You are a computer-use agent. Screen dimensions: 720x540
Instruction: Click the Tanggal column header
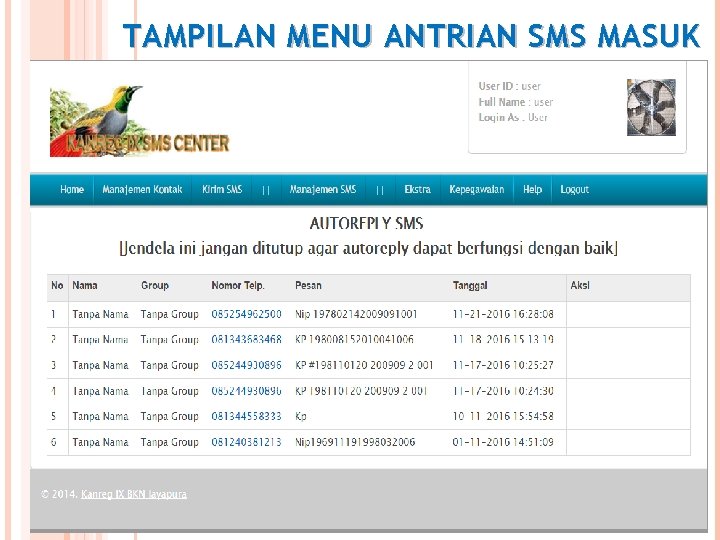(x=470, y=285)
